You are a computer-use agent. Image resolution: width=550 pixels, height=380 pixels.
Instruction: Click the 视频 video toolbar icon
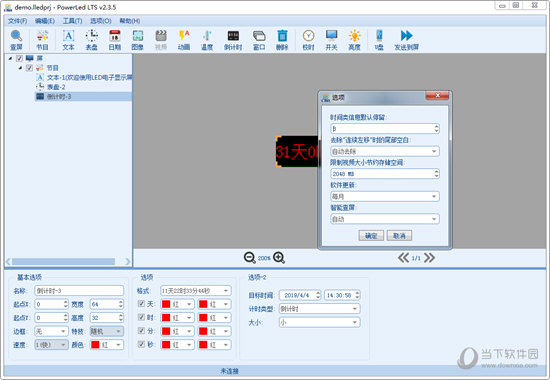point(161,40)
